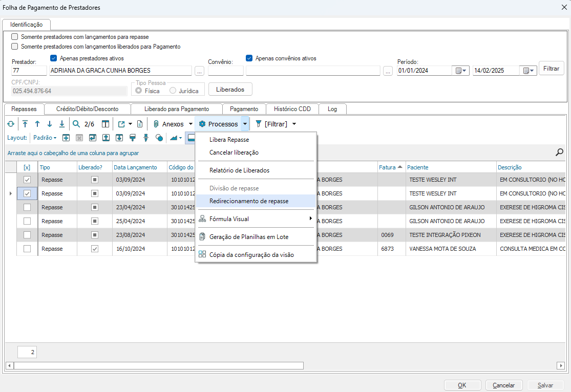Uncheck 'Apenas prestadores ativos' checkbox

[x=54, y=58]
